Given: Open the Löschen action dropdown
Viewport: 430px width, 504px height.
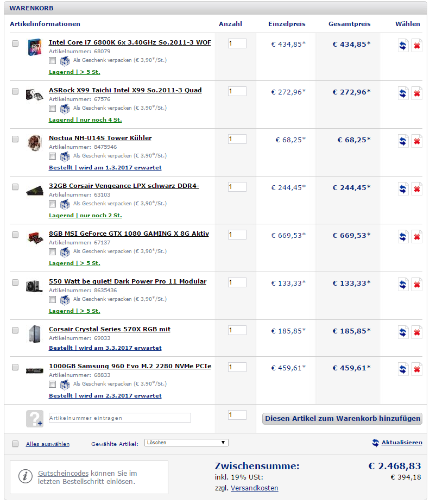Looking at the screenshot, I should [x=186, y=443].
